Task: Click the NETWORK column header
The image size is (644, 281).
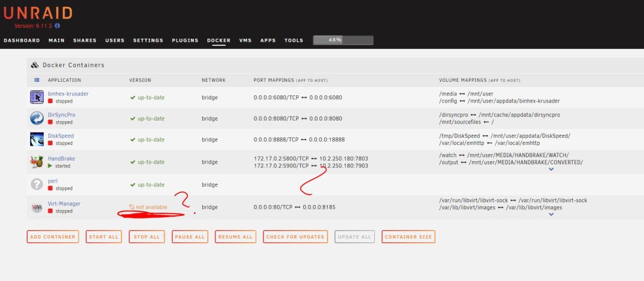Action: coord(214,80)
